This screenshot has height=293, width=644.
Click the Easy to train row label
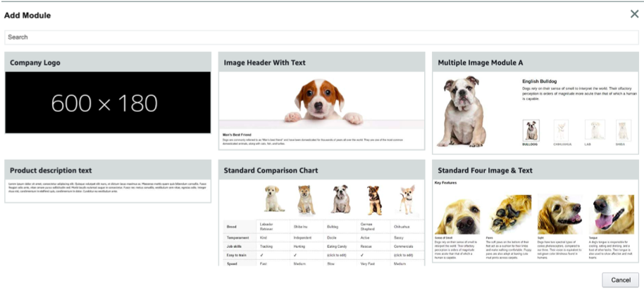click(236, 255)
